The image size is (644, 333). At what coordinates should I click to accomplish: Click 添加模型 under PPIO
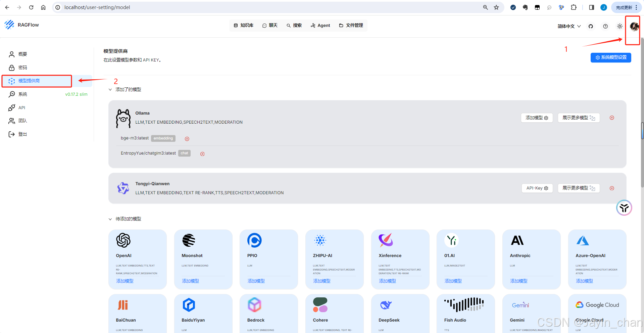point(256,281)
